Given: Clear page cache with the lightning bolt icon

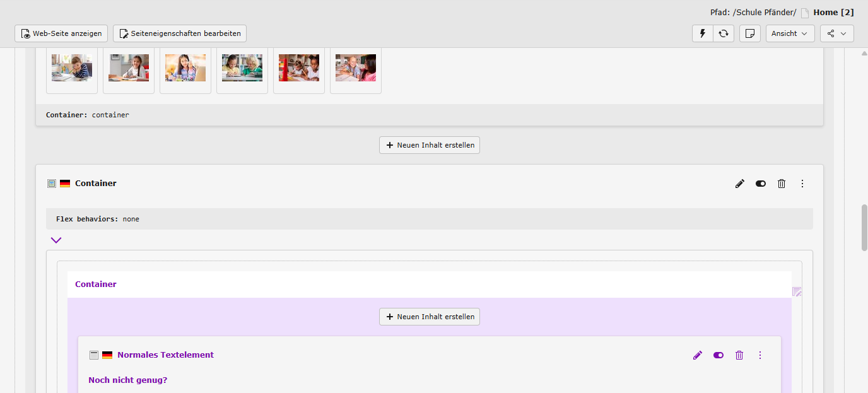Looking at the screenshot, I should point(703,33).
